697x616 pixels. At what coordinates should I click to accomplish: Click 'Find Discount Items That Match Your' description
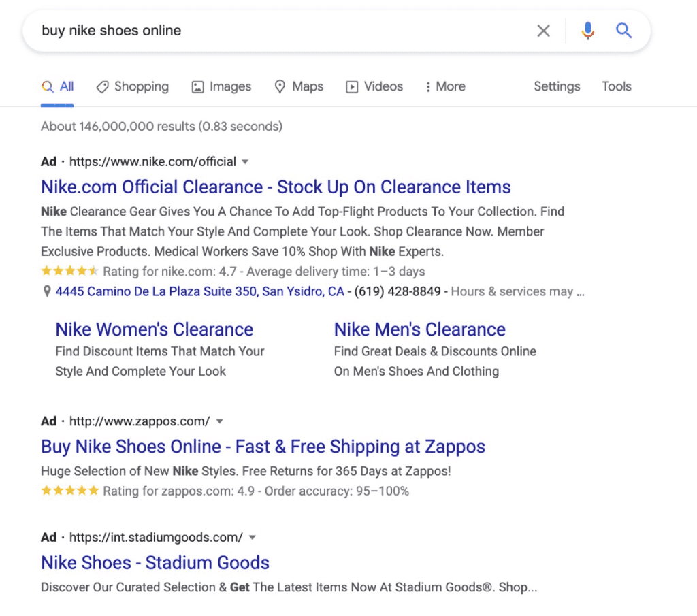[160, 351]
